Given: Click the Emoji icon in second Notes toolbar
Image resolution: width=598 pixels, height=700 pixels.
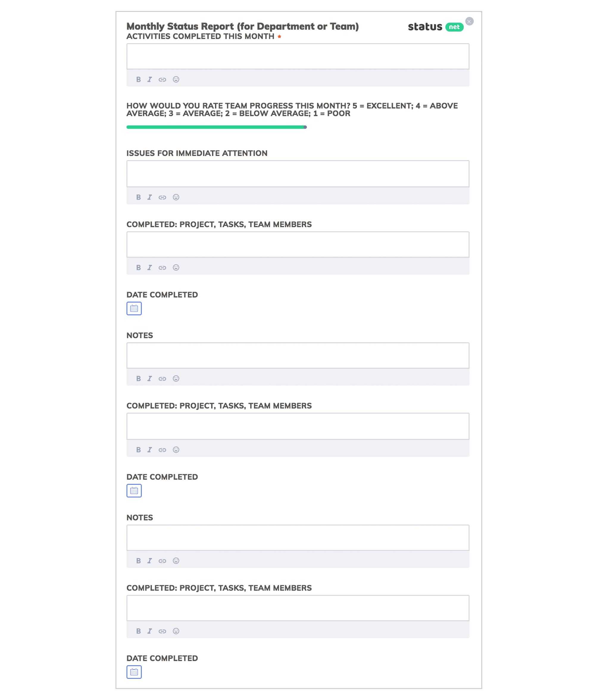Looking at the screenshot, I should coord(176,561).
